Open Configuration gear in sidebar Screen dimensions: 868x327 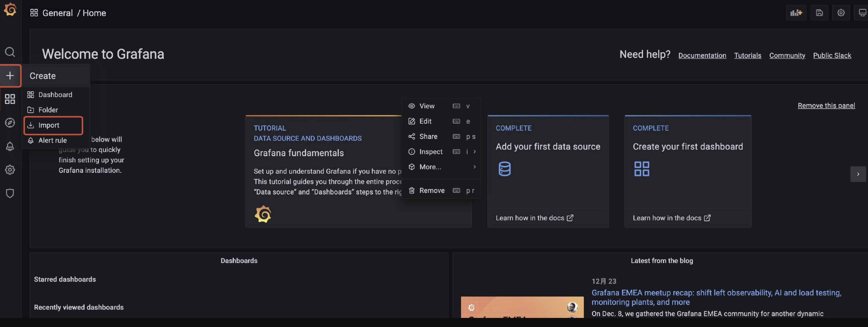coord(10,170)
